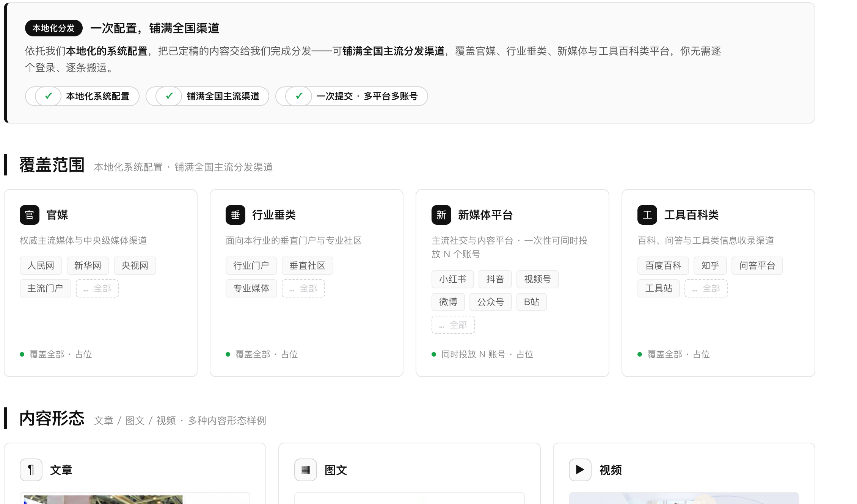Click the 工具百科类 card title
The width and height of the screenshot is (857, 504).
pos(692,215)
